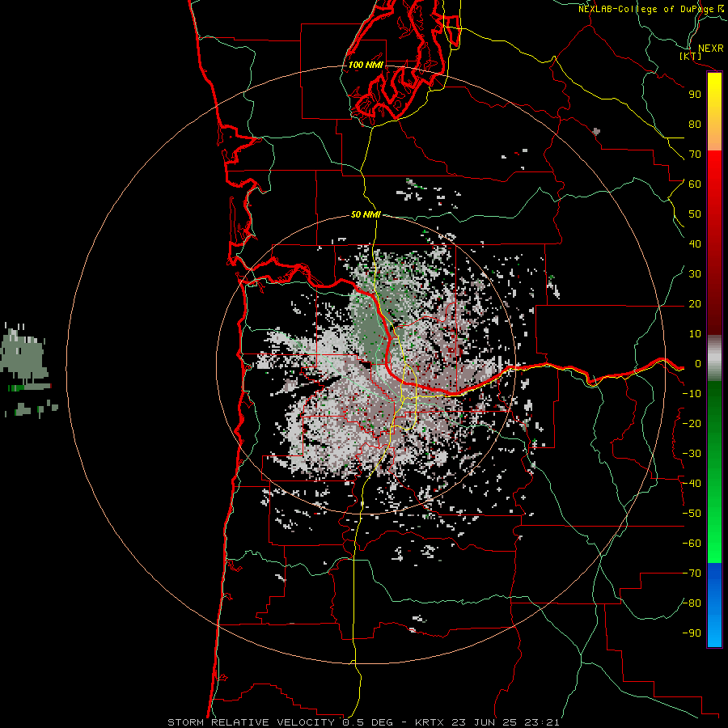The height and width of the screenshot is (728, 728).
Task: Click the '100 NMI' range ring label
Action: pyautogui.click(x=366, y=65)
